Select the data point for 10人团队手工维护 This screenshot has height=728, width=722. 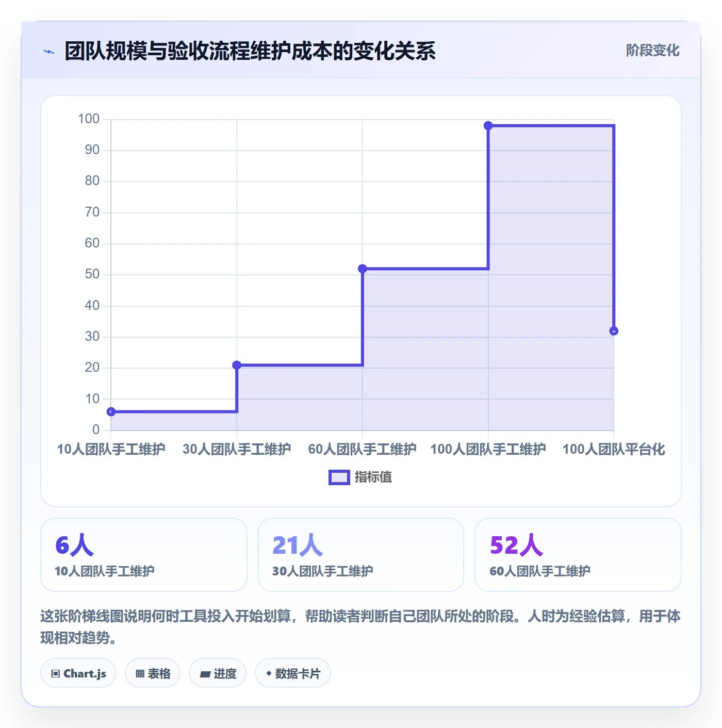(x=111, y=411)
